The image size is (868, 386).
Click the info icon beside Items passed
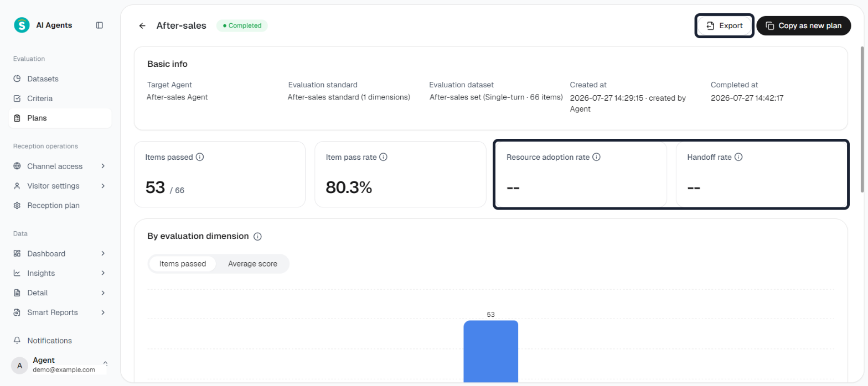(200, 157)
